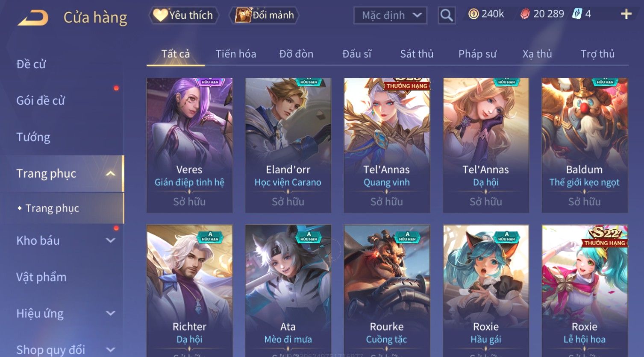
Task: Tap the plus icon to add currency
Action: (626, 14)
